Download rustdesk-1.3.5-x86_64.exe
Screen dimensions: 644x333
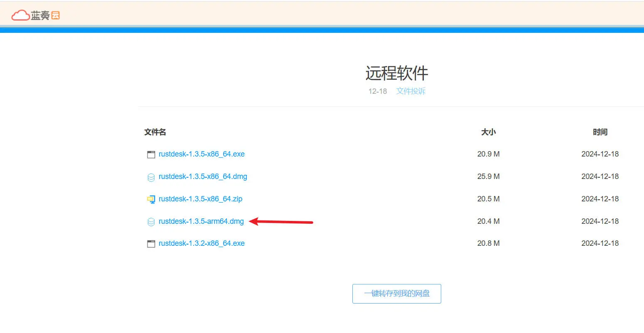[202, 154]
